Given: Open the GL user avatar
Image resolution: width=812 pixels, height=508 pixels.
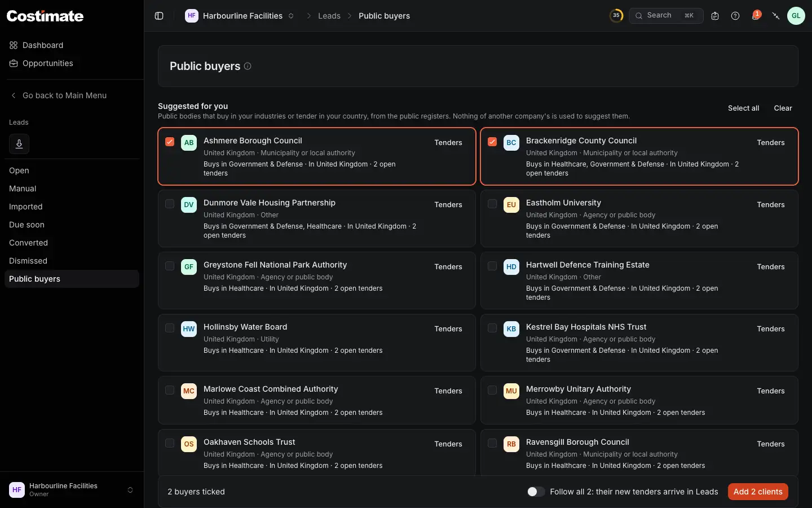Looking at the screenshot, I should click(x=796, y=16).
